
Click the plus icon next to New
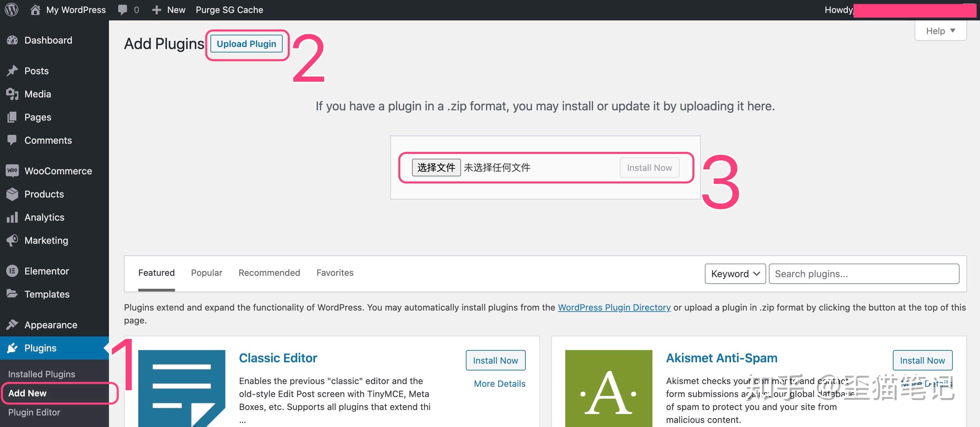[x=156, y=10]
